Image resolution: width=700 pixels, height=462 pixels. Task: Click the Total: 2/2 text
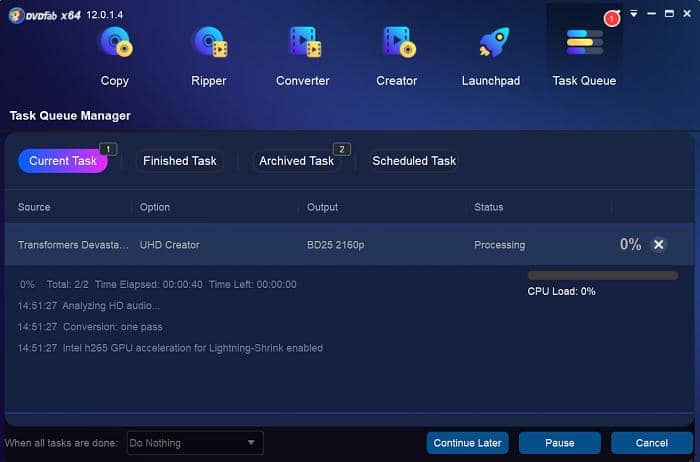tap(67, 284)
